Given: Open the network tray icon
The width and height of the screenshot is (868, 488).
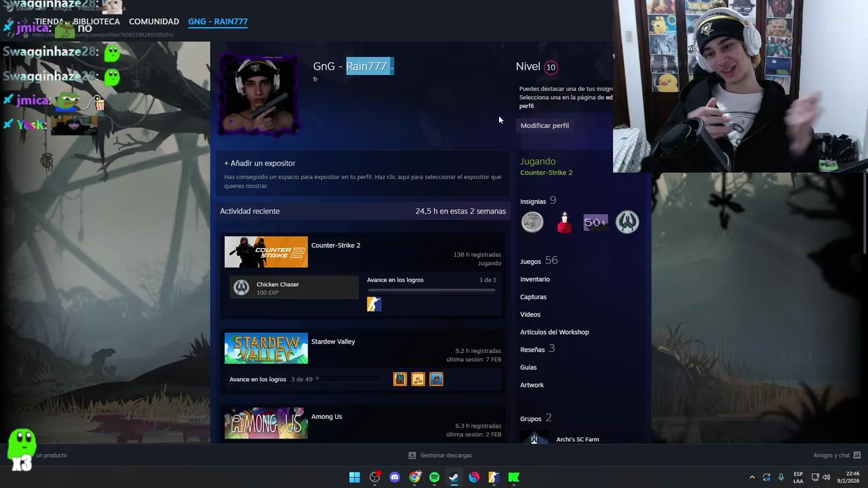Looking at the screenshot, I should click(815, 477).
